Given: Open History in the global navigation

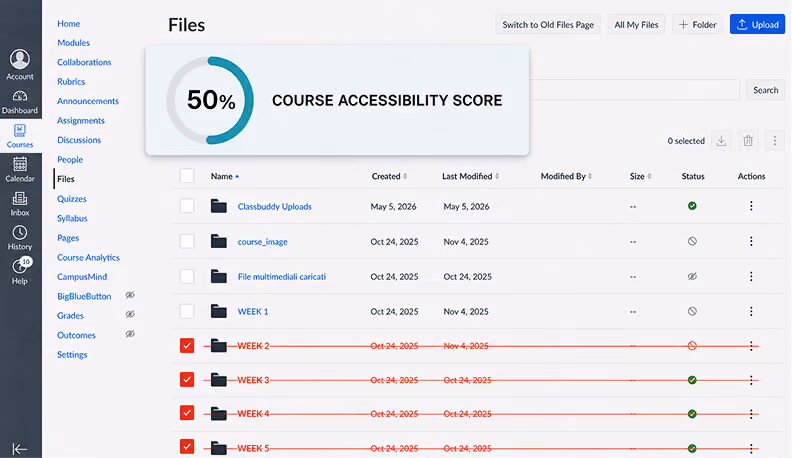Looking at the screenshot, I should click(x=20, y=238).
